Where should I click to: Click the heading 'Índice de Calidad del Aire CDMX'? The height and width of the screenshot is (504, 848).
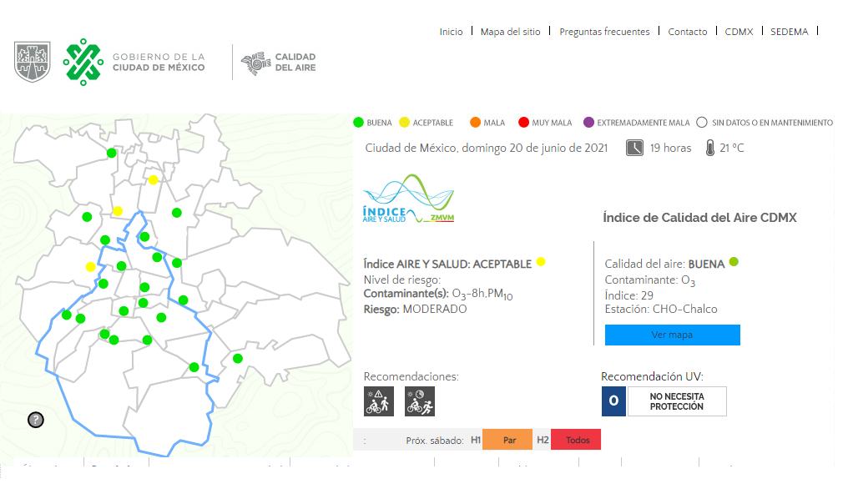(699, 218)
